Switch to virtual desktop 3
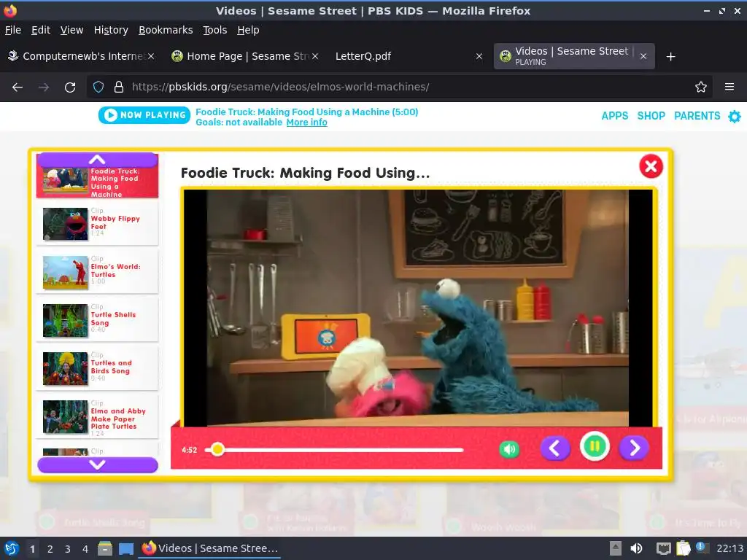747x560 pixels. click(x=68, y=549)
